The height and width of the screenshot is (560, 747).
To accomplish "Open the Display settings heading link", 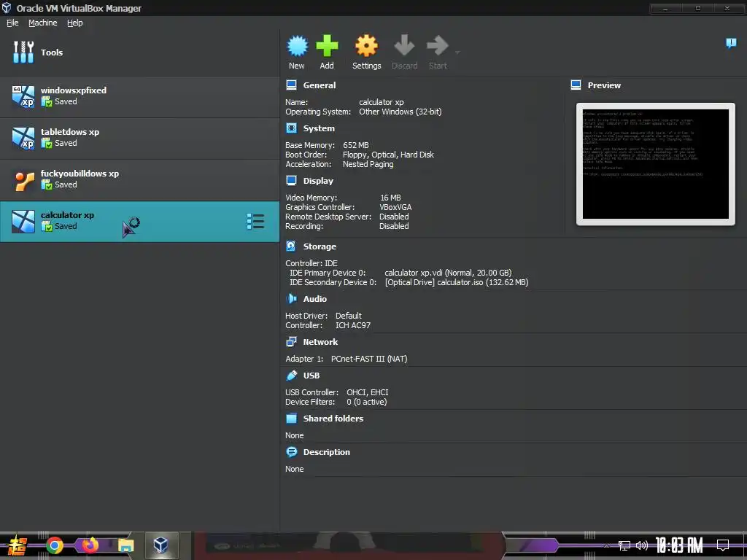I will [x=318, y=181].
